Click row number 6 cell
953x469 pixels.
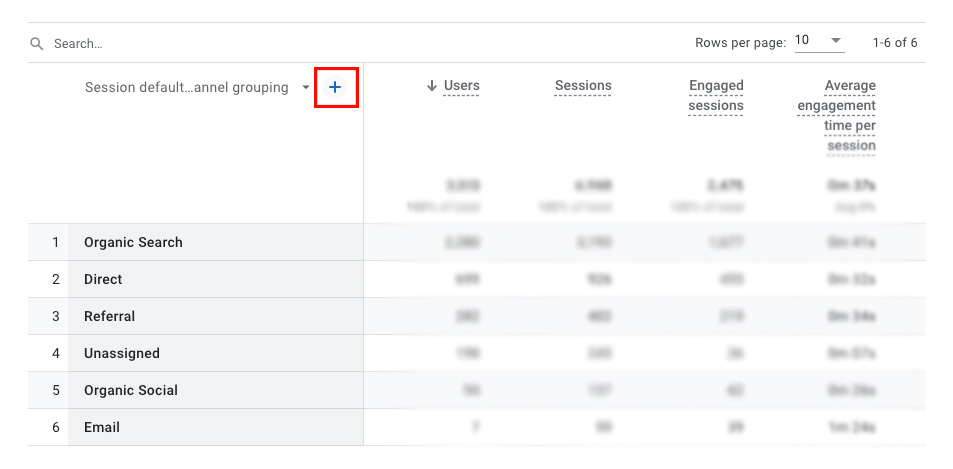click(x=56, y=427)
